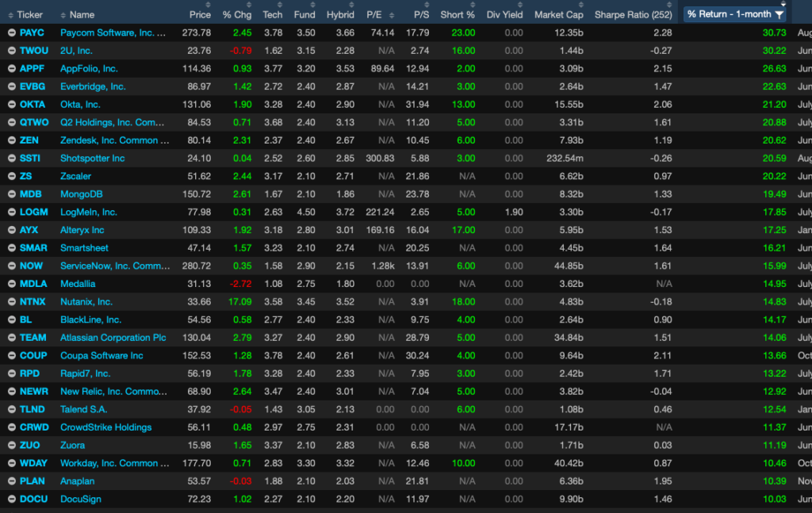
Task: Open WDAY ticker link
Action: pos(33,463)
